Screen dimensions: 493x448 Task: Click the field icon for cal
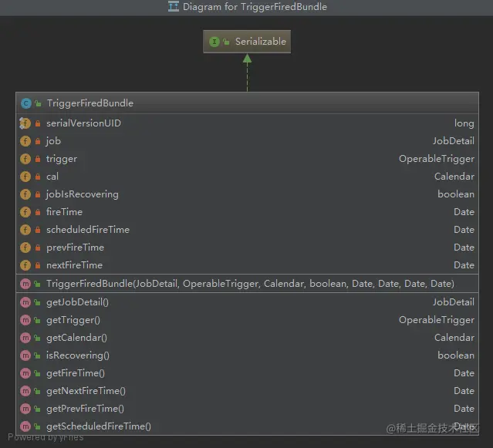(x=25, y=177)
